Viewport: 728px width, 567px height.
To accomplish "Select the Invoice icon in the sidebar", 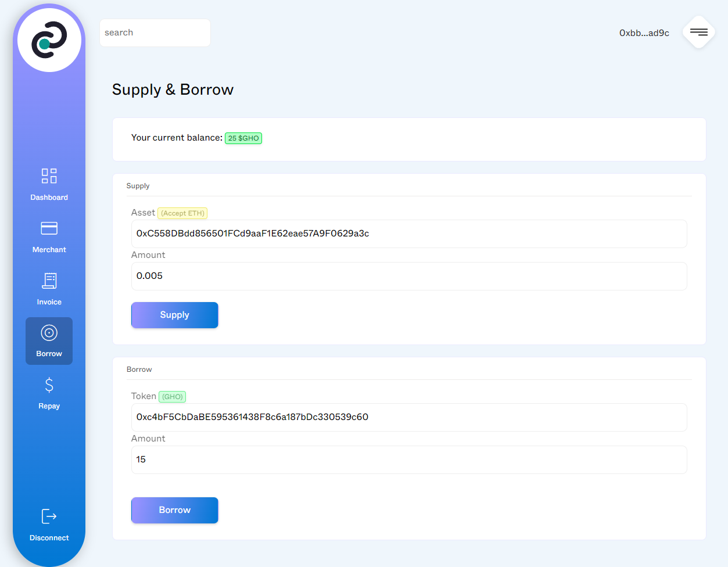I will [49, 280].
